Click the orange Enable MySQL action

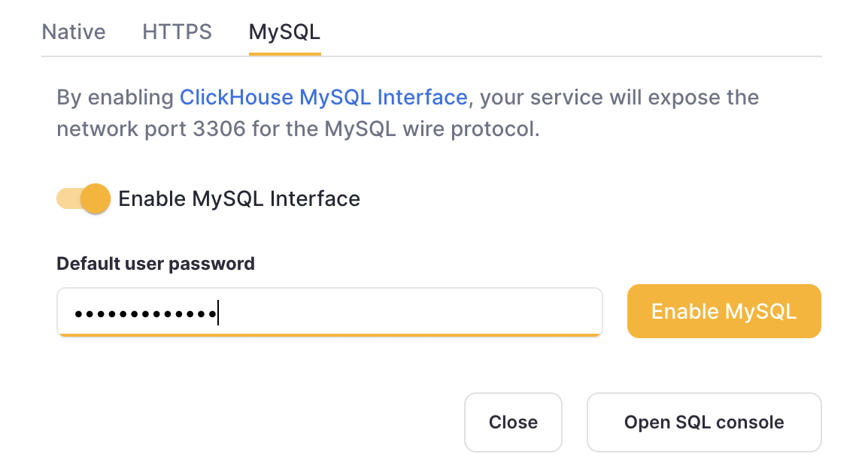click(x=723, y=310)
